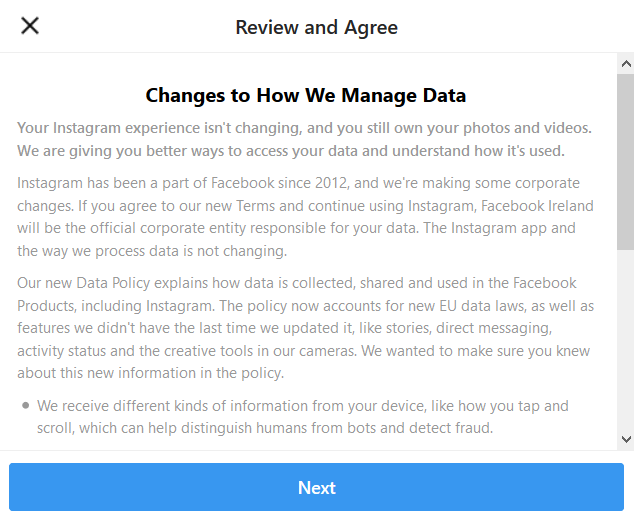Click the bullet point dot before "We receive"
Screen dimensions: 634x514
click(x=25, y=406)
